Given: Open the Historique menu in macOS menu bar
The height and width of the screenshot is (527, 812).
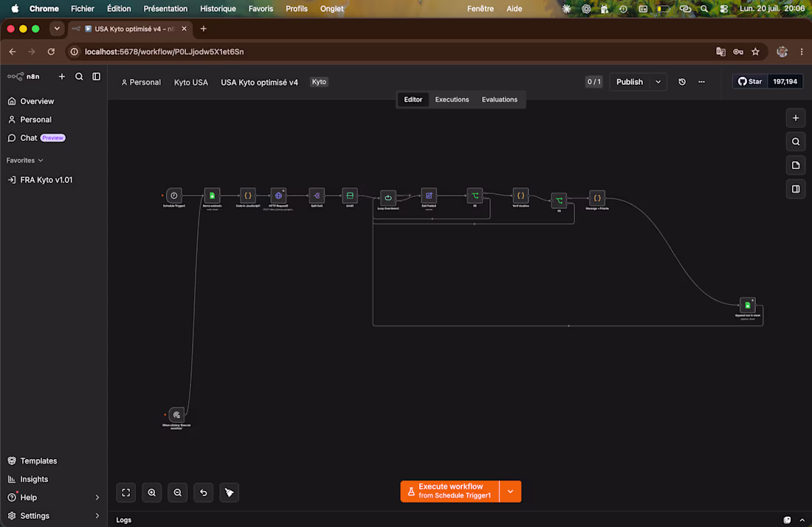Looking at the screenshot, I should click(x=218, y=8).
